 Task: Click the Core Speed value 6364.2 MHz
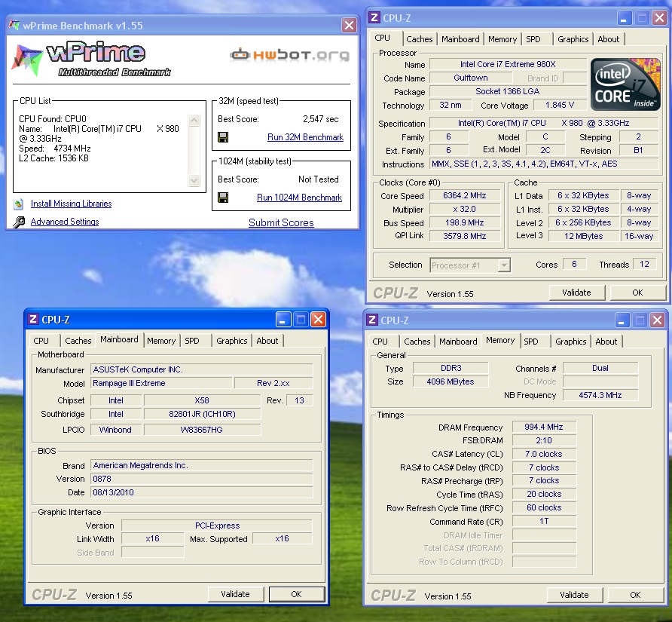click(x=465, y=195)
